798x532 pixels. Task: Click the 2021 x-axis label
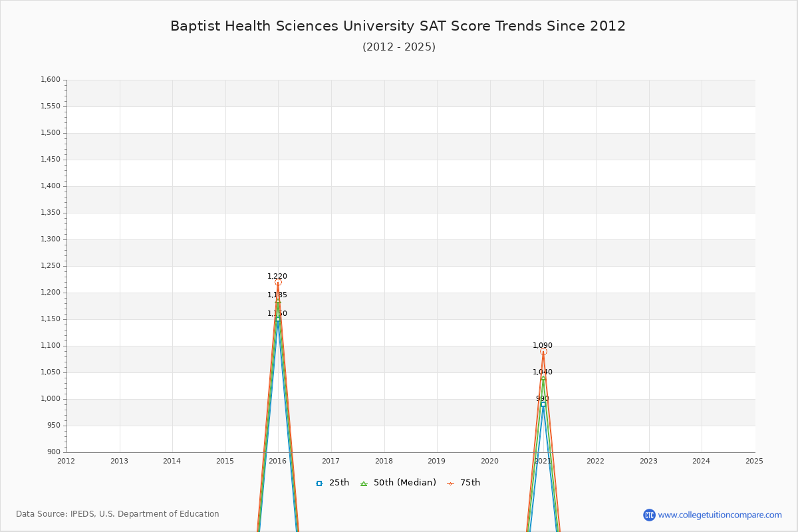coord(543,461)
